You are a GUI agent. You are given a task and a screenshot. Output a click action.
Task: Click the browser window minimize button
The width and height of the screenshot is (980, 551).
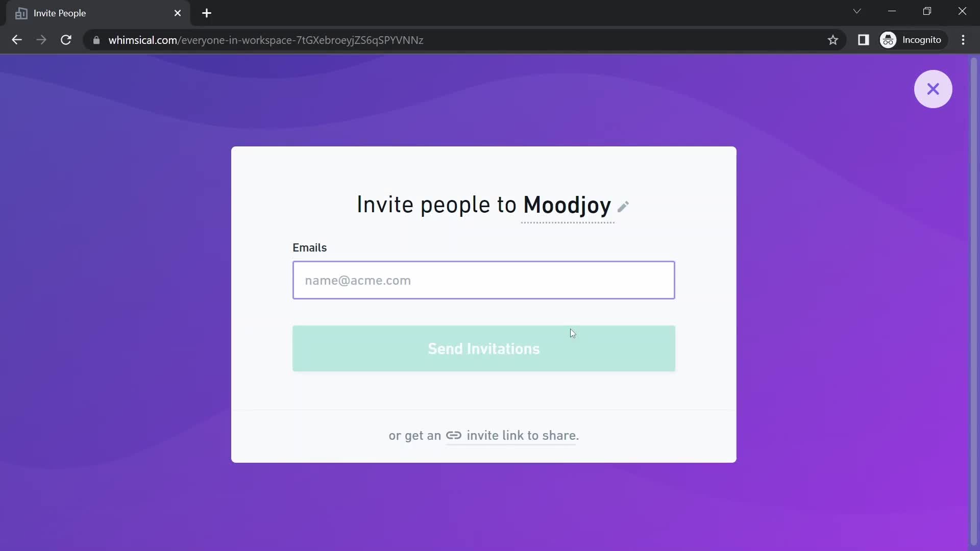click(x=892, y=11)
